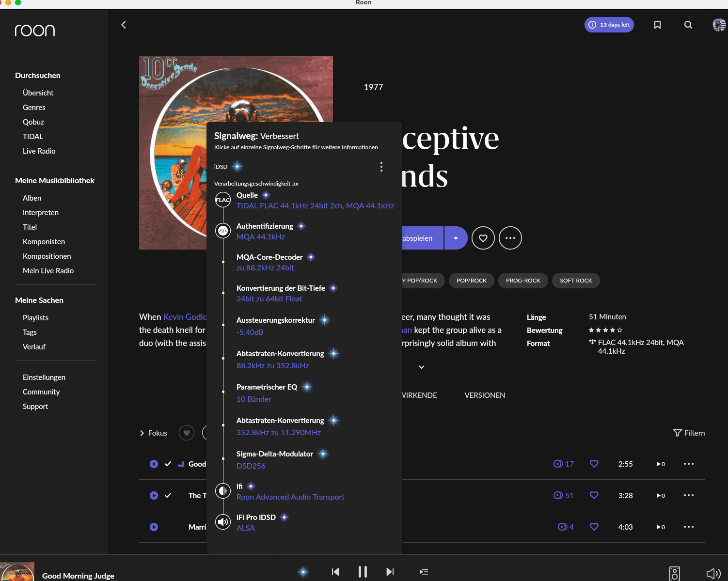
Task: Pause playback
Action: [363, 572]
